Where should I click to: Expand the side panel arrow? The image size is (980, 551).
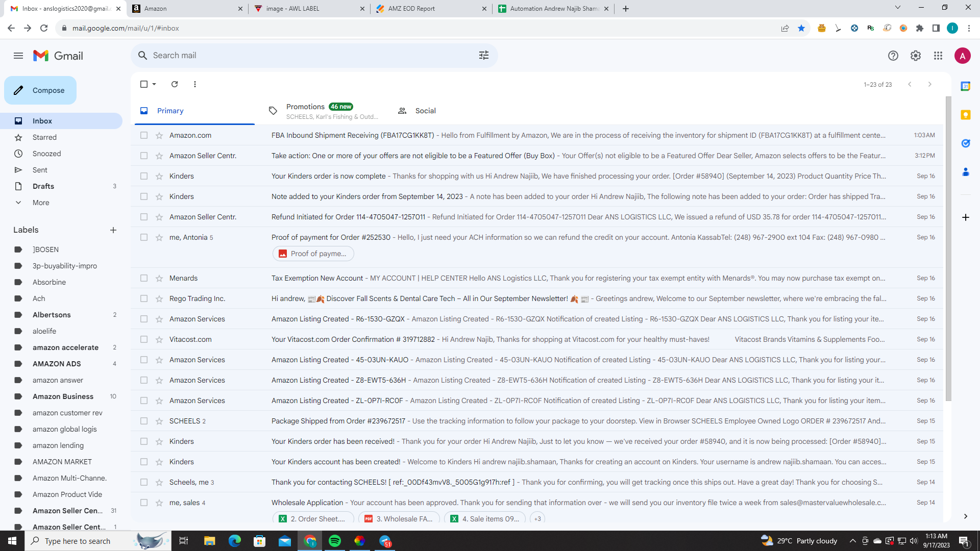click(x=966, y=516)
